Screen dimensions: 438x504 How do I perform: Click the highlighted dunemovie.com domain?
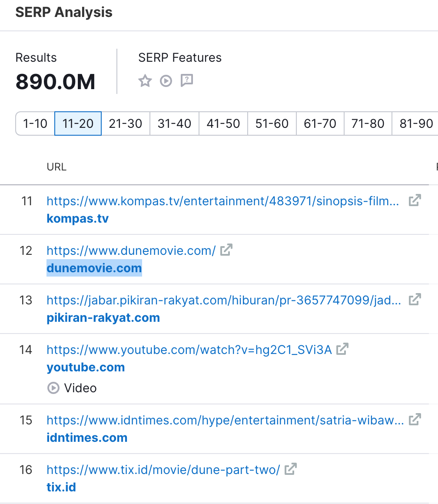click(94, 268)
